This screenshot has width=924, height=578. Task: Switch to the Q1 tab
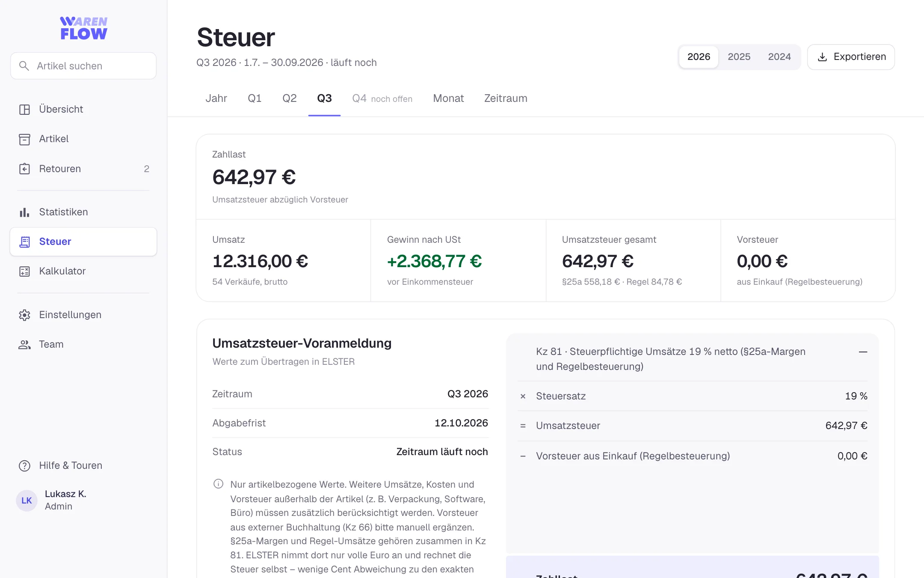255,98
